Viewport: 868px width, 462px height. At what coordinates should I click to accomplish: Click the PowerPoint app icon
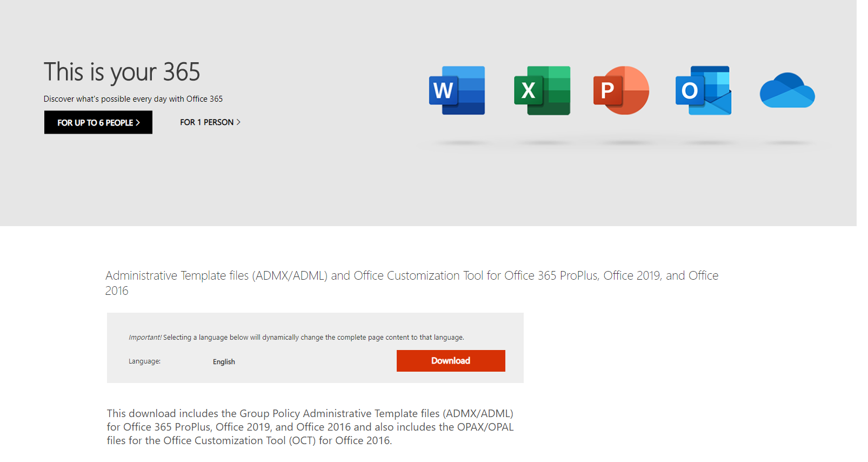tap(621, 90)
